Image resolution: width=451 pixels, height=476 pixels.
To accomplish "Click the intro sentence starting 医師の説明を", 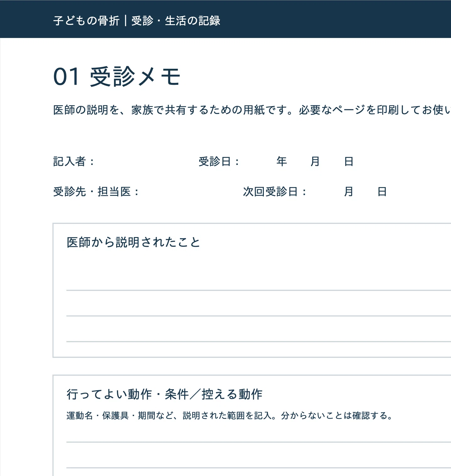I will coord(252,110).
